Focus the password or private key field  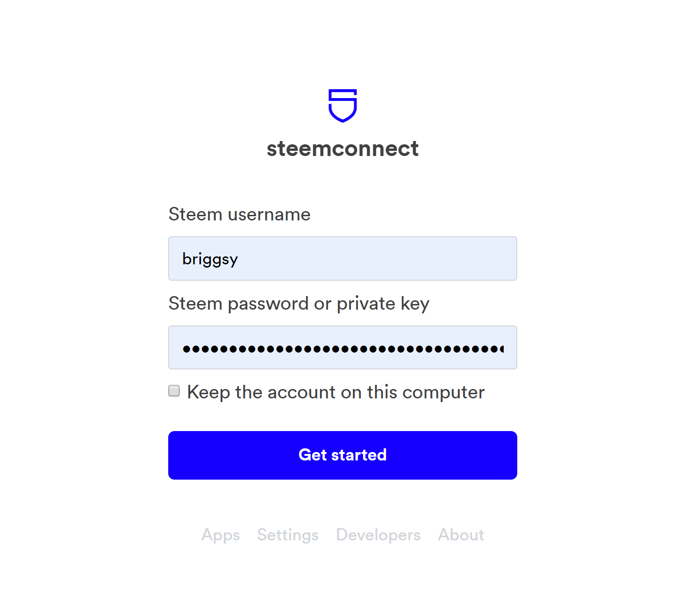(x=342, y=348)
